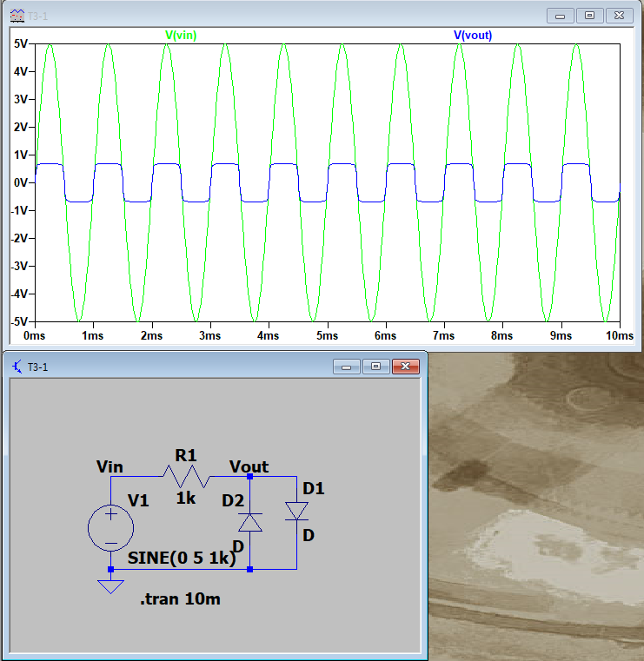Viewport: 644px width, 661px height.
Task: Minimize the waveform plot window
Action: (561, 15)
